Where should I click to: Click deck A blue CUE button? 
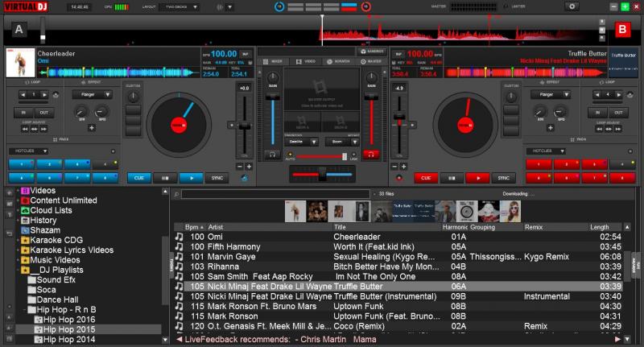tap(138, 178)
